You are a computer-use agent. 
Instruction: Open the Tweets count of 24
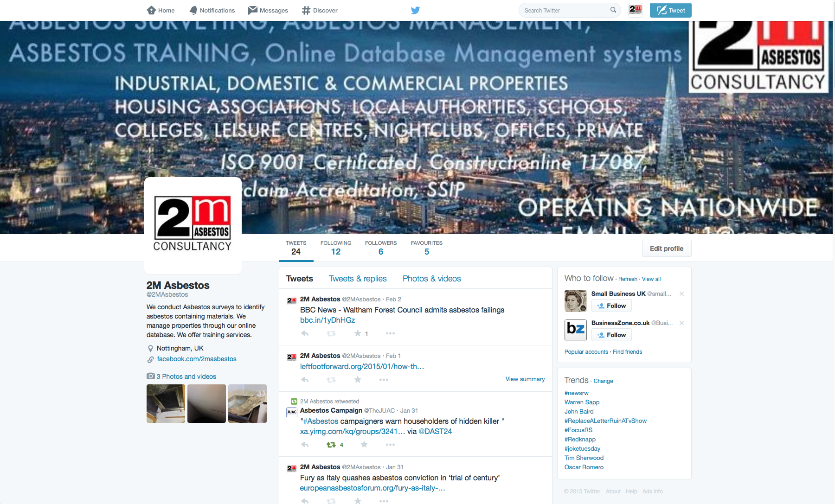[296, 248]
